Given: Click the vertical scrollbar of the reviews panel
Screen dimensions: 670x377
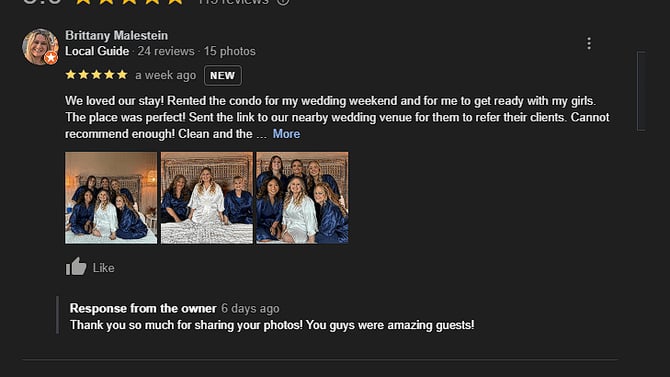Looking at the screenshot, I should pos(641,91).
